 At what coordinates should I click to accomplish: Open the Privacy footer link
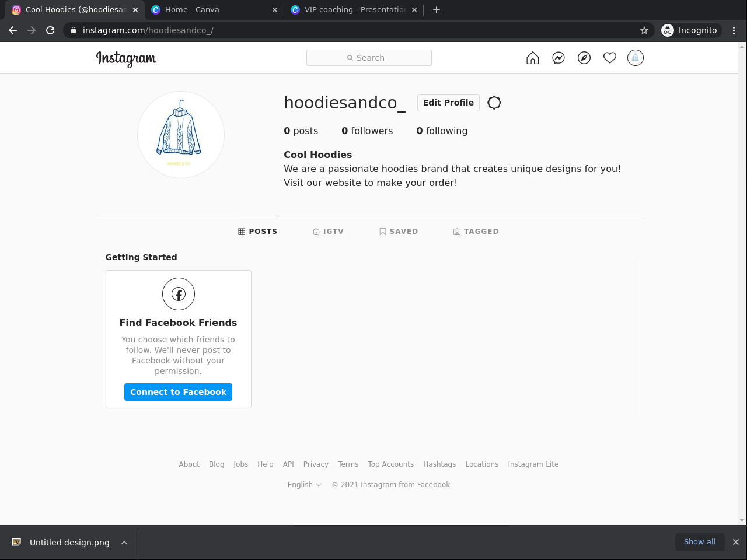316,464
